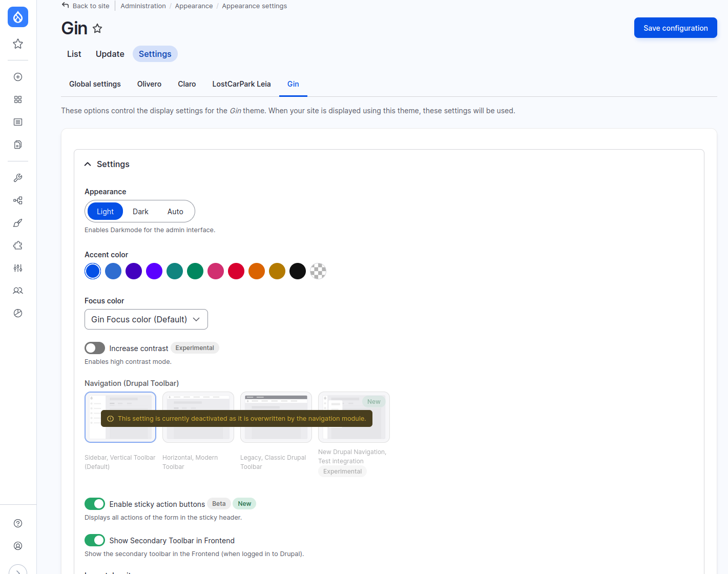Select Auto appearance option
The width and height of the screenshot is (728, 574).
tap(175, 211)
